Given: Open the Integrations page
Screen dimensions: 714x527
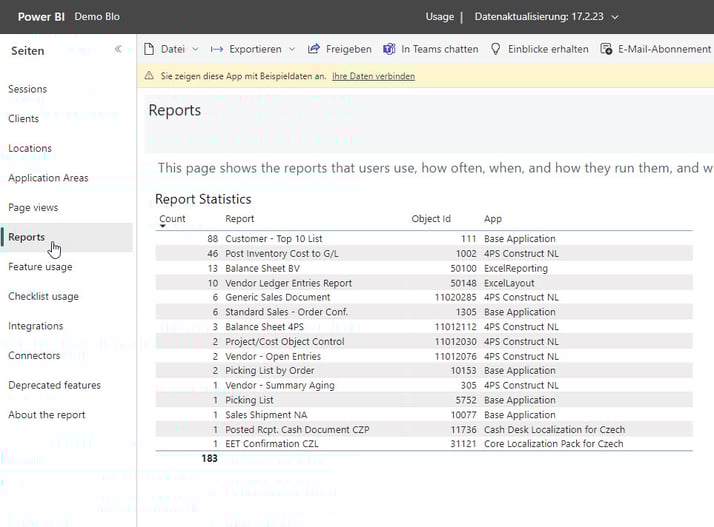Looking at the screenshot, I should point(36,326).
